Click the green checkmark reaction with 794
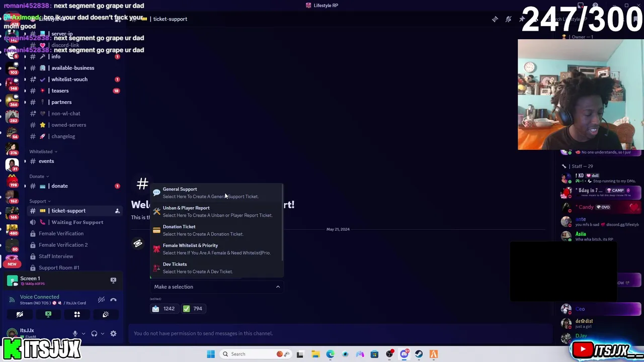Viewport: 644px width, 362px height. point(193,309)
